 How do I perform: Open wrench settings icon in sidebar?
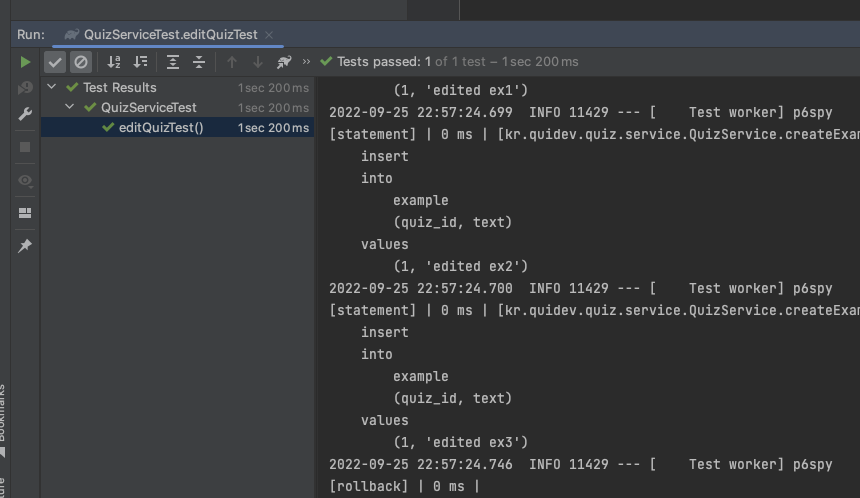pos(25,114)
